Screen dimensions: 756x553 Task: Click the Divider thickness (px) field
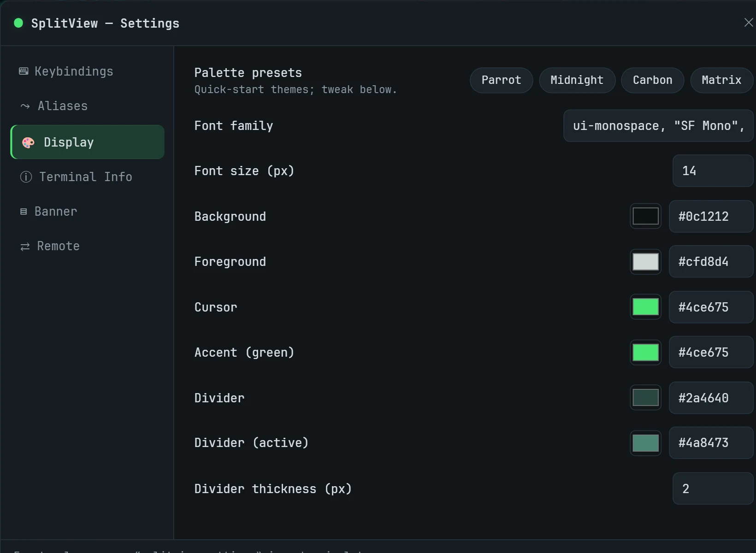[x=713, y=488]
